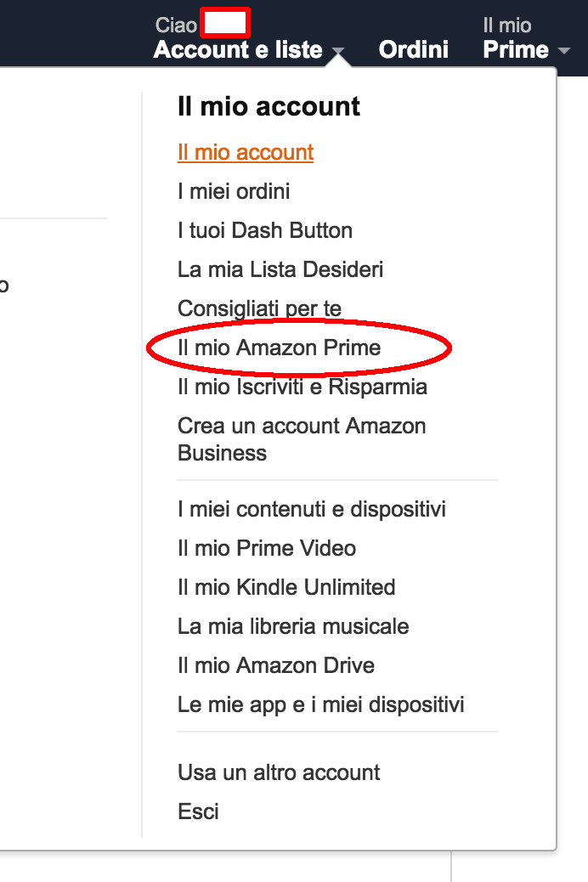Open Ordini in the top navigation
The image size is (588, 882).
414,49
